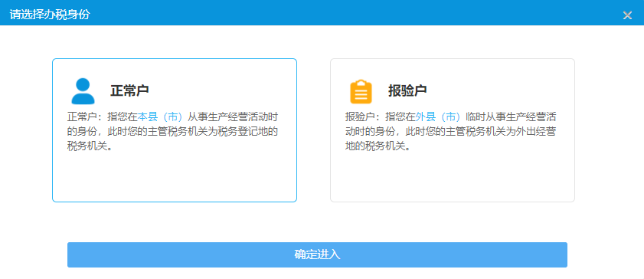The image size is (644, 279).
Task: Click the 报验户 description ending 外出经营地的税务机关
Action: (451, 132)
